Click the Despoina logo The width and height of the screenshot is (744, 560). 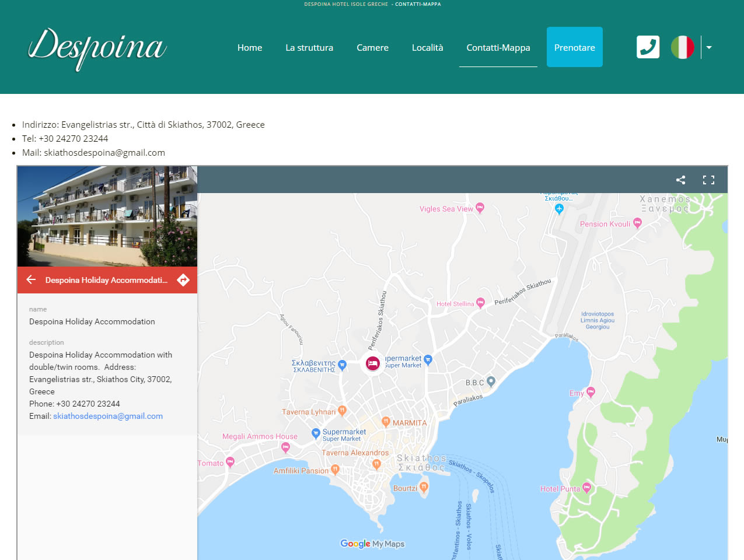[x=97, y=49]
